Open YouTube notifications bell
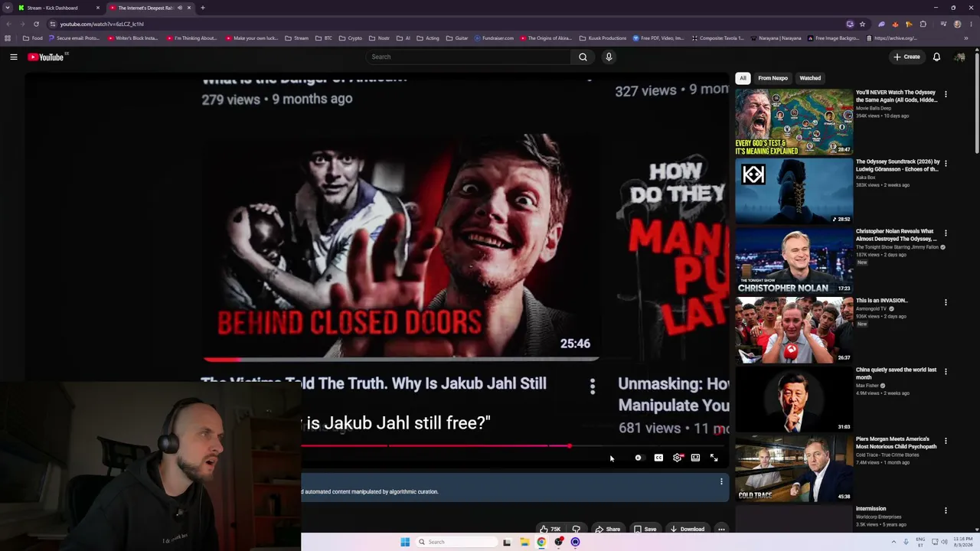This screenshot has width=980, height=551. (x=936, y=57)
